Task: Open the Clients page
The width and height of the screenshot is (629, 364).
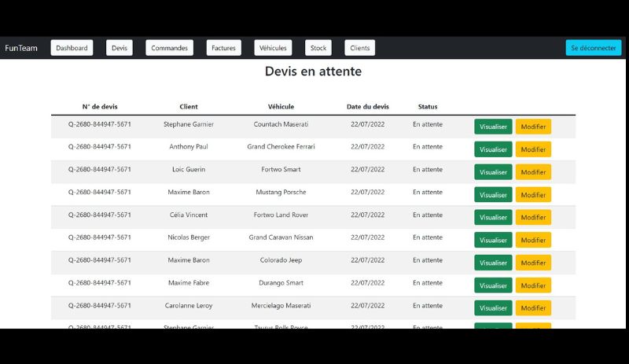Action: click(360, 48)
